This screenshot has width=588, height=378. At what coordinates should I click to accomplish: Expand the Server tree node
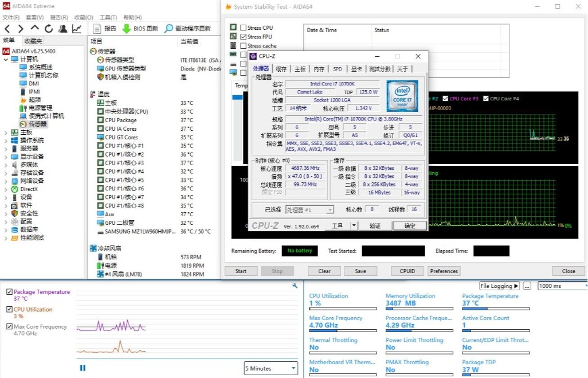coord(6,149)
